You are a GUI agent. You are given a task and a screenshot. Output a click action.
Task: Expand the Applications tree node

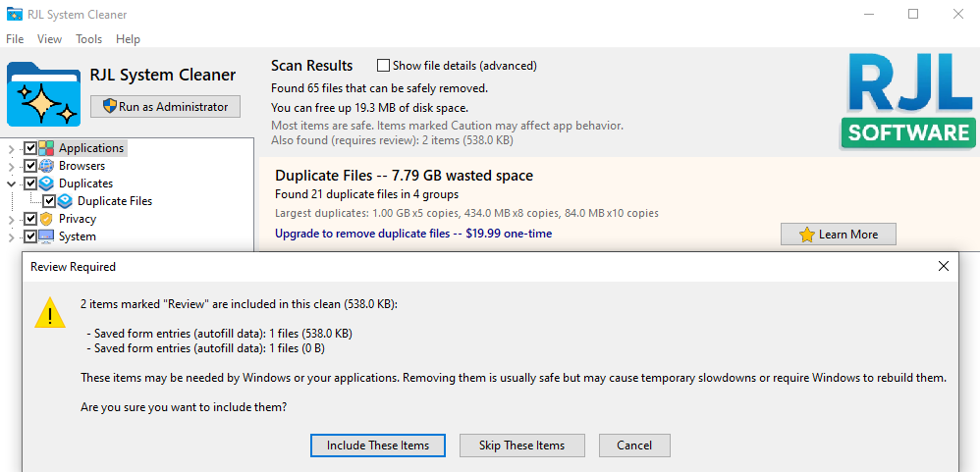pos(12,149)
